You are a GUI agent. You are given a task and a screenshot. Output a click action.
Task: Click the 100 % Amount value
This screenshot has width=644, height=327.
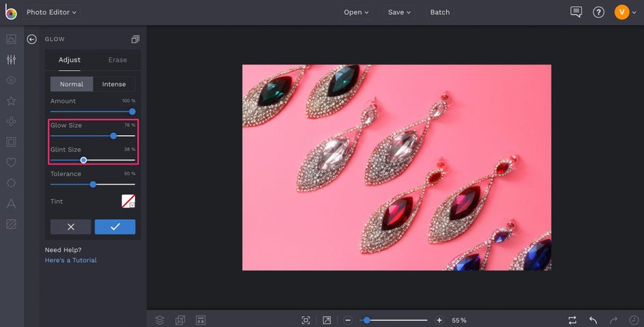pos(128,100)
